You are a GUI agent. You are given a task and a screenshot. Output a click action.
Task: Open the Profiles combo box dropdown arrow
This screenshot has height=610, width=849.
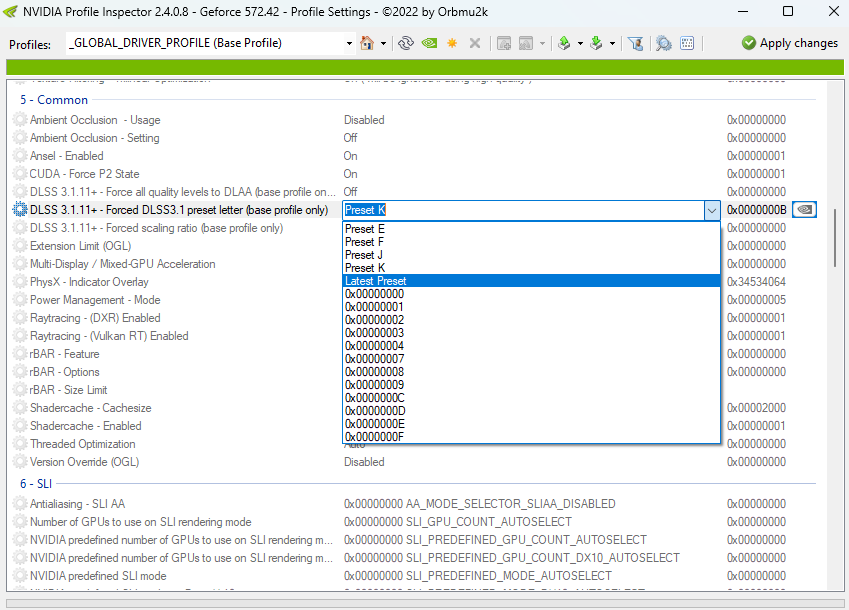point(349,43)
